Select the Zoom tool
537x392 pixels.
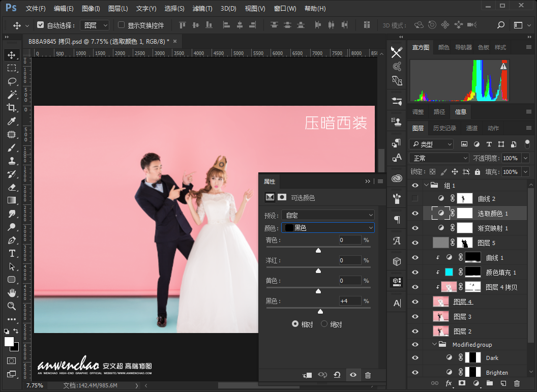12,306
